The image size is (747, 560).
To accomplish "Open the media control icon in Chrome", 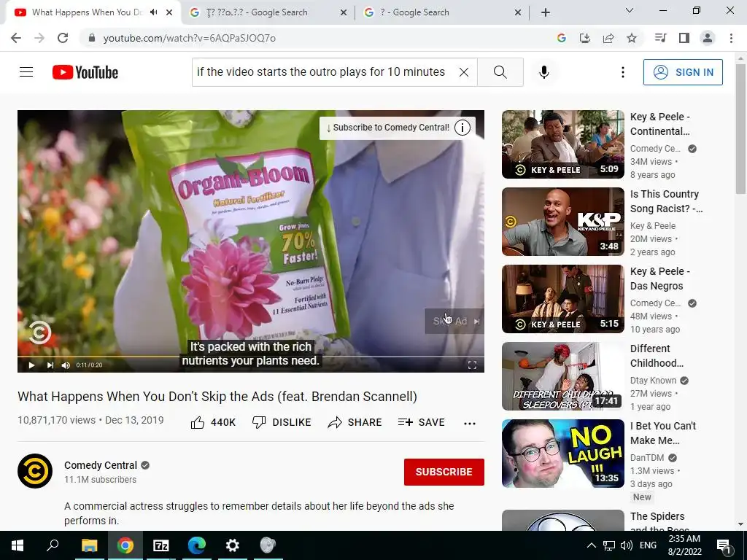I will tap(660, 38).
